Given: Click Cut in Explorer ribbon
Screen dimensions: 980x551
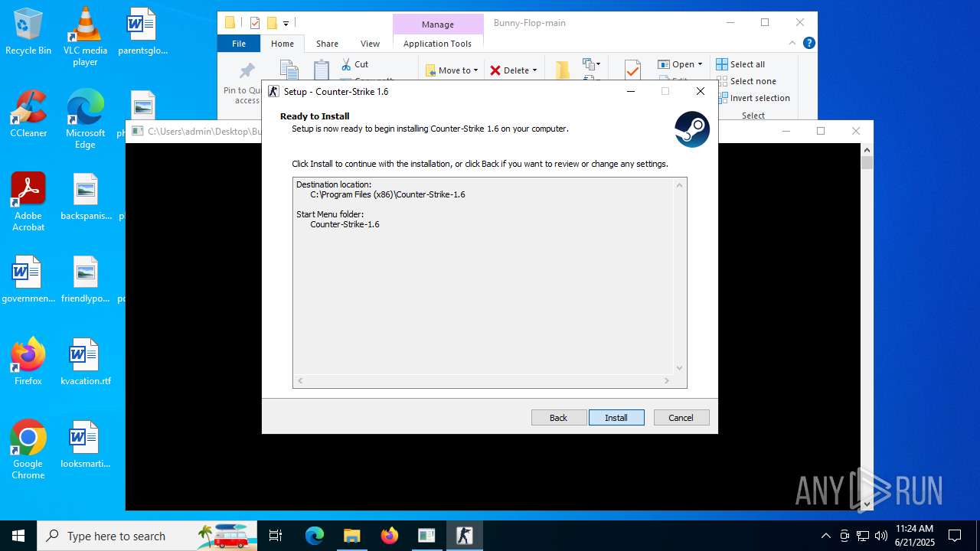Looking at the screenshot, I should 354,64.
